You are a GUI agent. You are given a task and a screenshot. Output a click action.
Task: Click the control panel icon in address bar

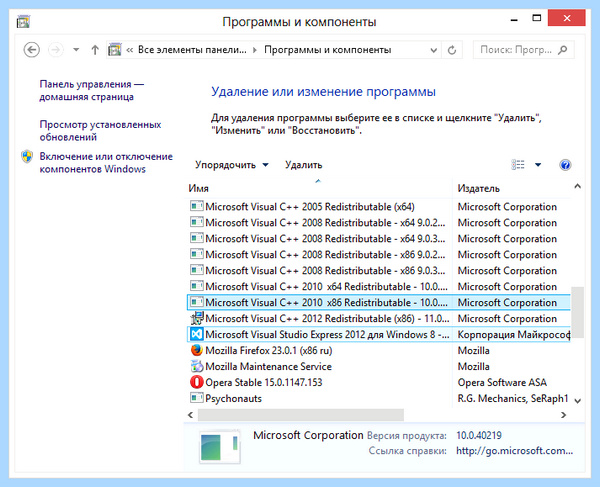pyautogui.click(x=114, y=50)
